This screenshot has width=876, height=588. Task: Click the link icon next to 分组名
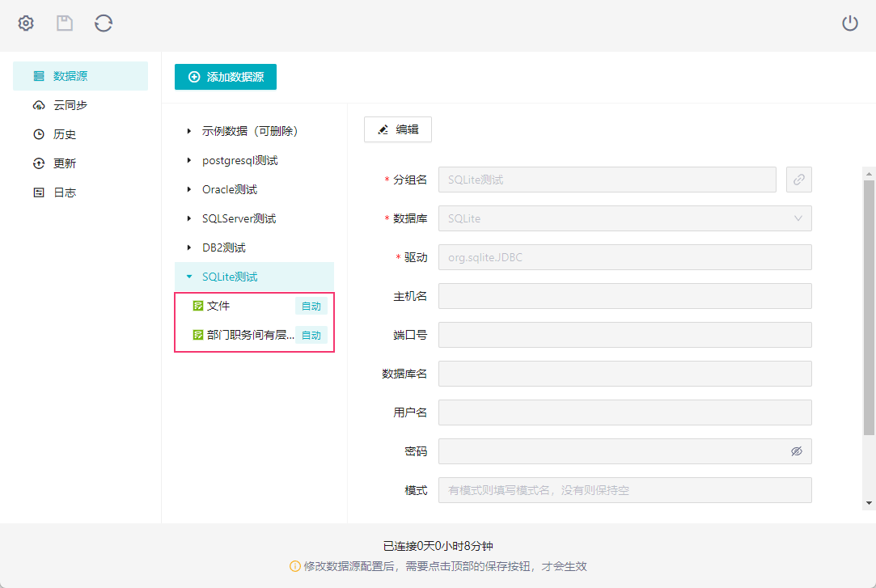[799, 180]
